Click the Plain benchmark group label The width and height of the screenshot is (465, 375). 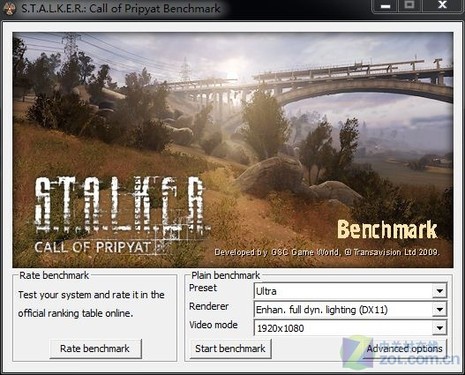(x=226, y=275)
